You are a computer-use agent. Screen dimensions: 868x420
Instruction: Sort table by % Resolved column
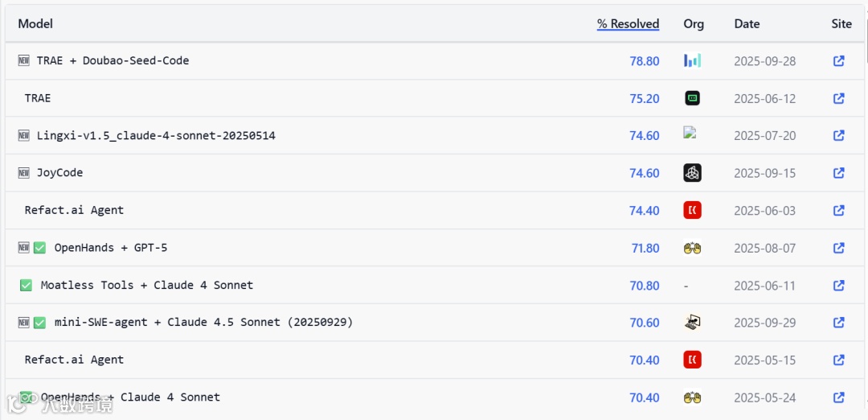628,24
